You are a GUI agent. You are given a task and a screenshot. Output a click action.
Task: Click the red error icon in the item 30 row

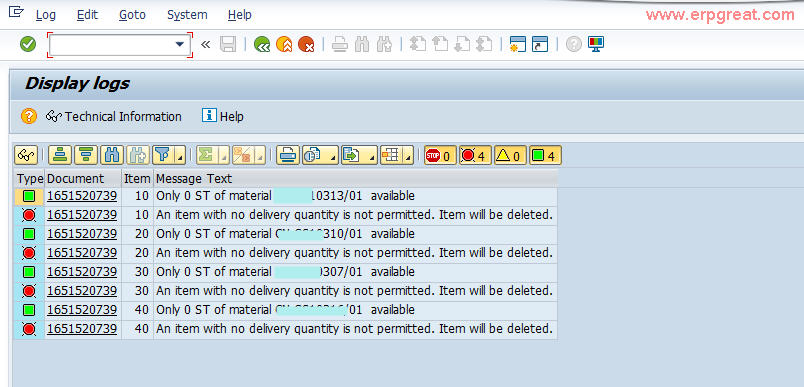29,291
